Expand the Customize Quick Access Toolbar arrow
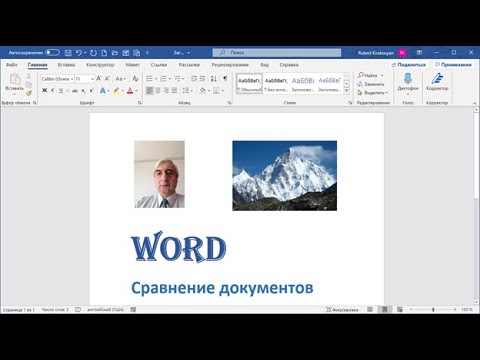The height and width of the screenshot is (360, 480). pyautogui.click(x=147, y=53)
